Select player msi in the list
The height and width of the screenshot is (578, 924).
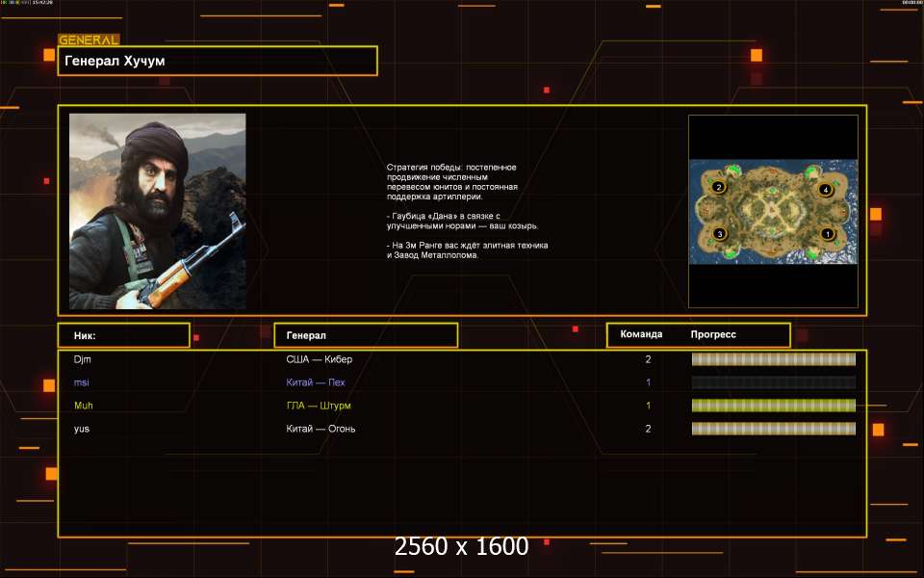81,382
